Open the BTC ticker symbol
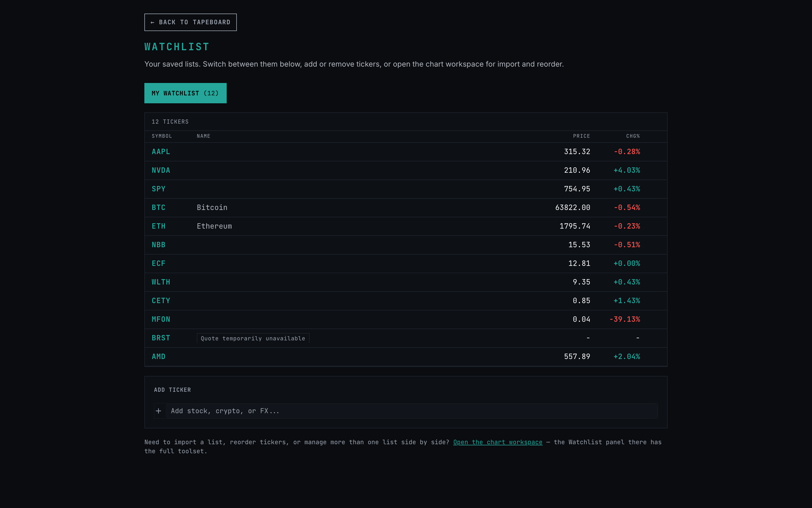 click(158, 208)
